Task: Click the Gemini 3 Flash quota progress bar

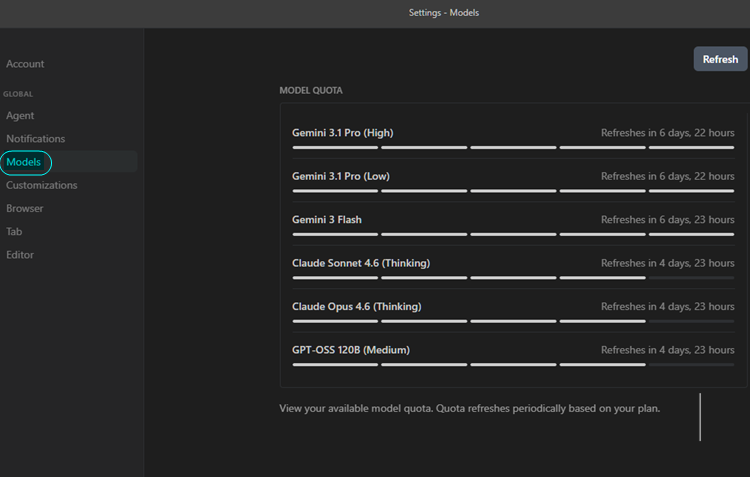Action: pyautogui.click(x=513, y=234)
